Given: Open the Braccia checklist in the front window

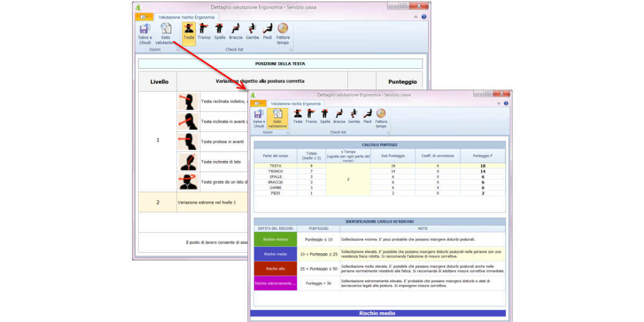Looking at the screenshot, I should coord(339,116).
